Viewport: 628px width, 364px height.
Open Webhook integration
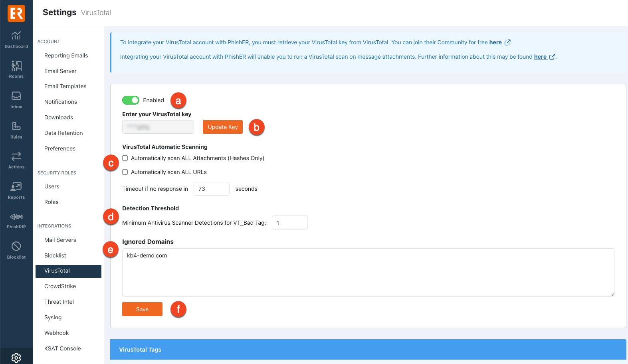click(56, 333)
